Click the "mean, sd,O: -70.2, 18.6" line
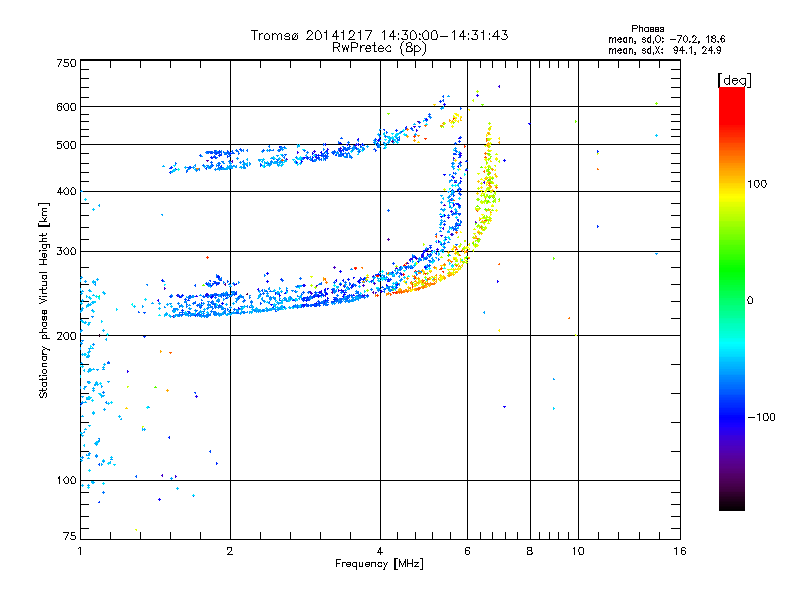Screen dimensions: 800x600 [666, 39]
